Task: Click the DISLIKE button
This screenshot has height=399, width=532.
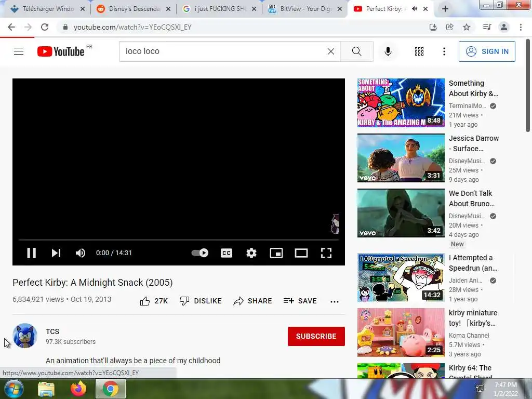Action: click(201, 301)
